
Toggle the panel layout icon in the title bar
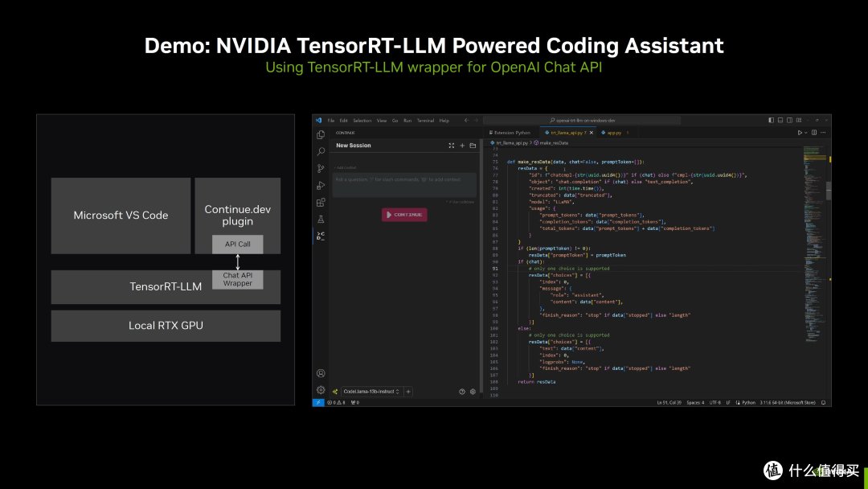tap(780, 120)
